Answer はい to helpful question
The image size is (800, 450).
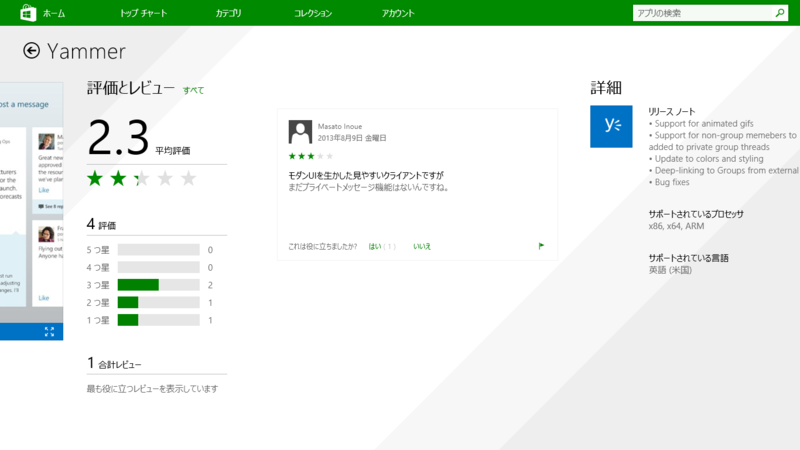tap(375, 246)
